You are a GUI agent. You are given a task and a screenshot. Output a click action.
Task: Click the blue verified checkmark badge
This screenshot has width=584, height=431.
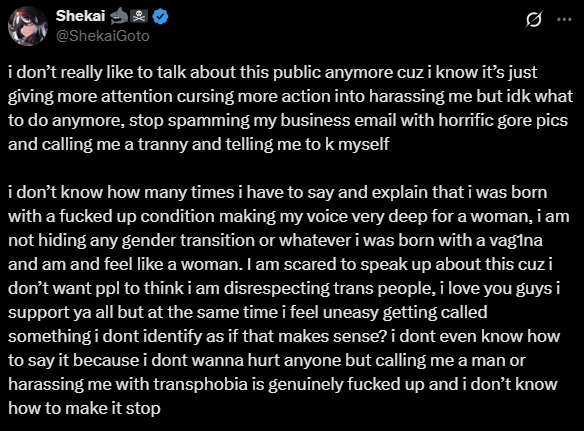tap(160, 17)
